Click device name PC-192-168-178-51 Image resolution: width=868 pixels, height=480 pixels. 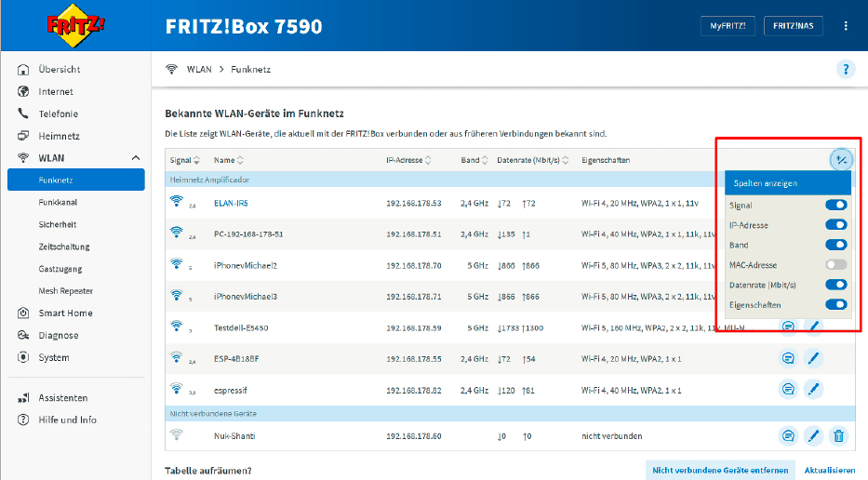click(x=248, y=234)
